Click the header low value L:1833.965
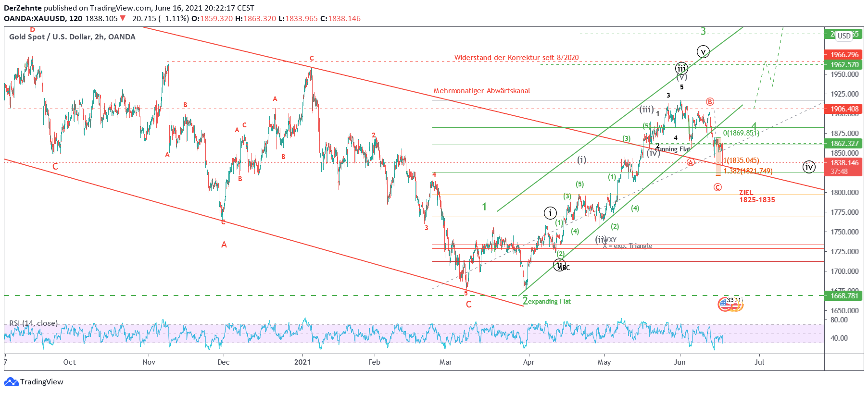Screen dimensions: 868x393 tap(298, 19)
